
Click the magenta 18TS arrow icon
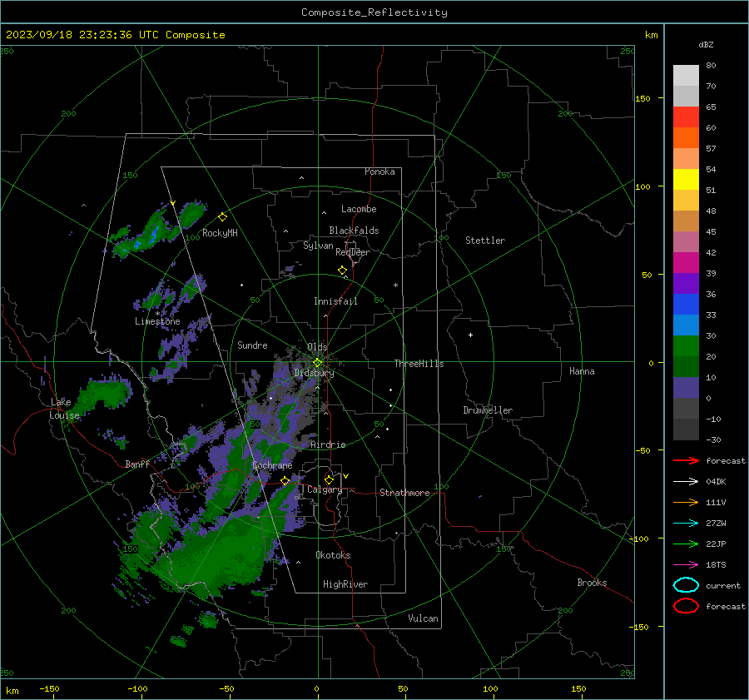(x=686, y=565)
